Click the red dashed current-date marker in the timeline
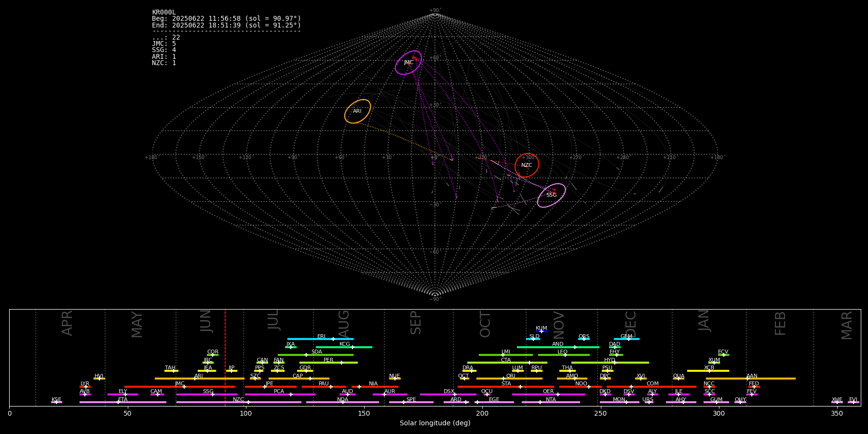868x434 pixels. [x=225, y=357]
